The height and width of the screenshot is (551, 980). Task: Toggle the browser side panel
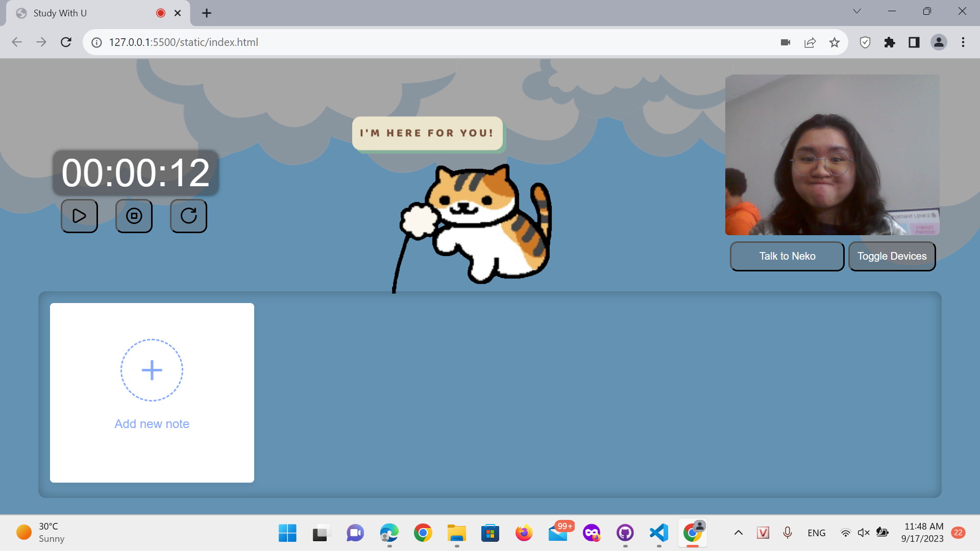pyautogui.click(x=914, y=42)
